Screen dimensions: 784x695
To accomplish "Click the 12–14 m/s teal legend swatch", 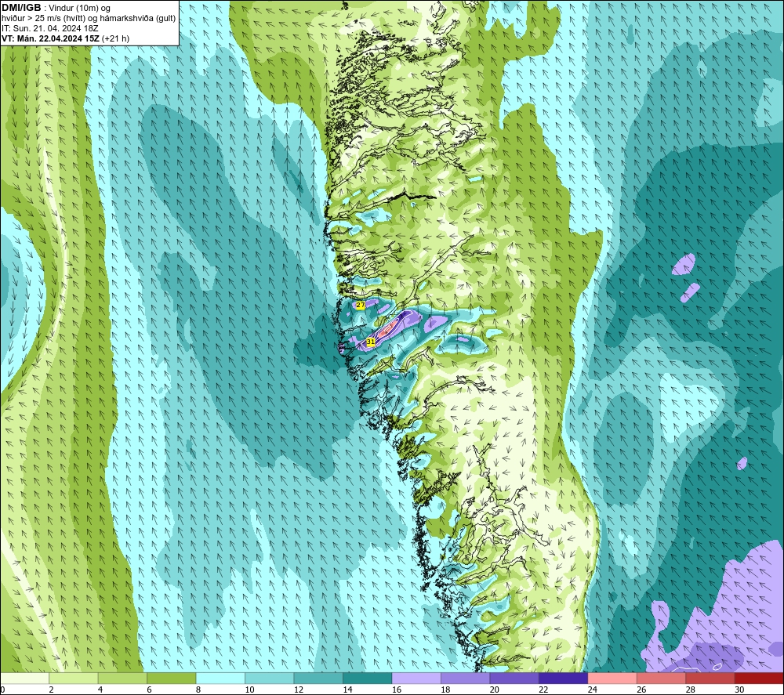I will coord(318,678).
